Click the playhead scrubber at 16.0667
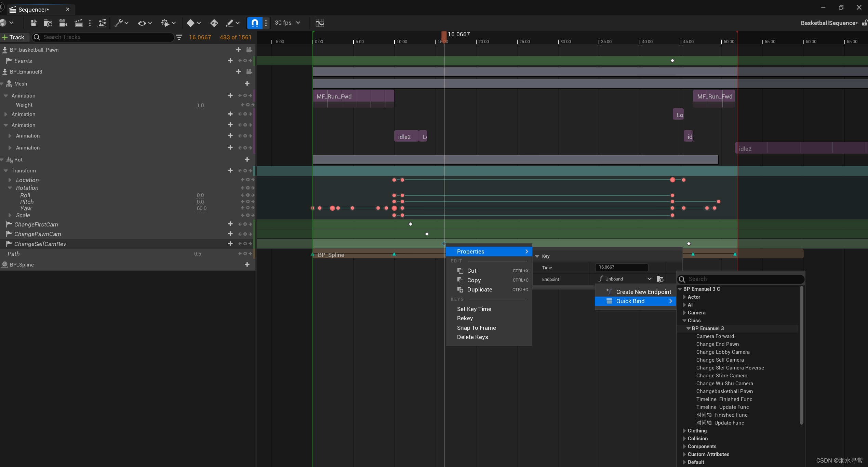 click(444, 35)
